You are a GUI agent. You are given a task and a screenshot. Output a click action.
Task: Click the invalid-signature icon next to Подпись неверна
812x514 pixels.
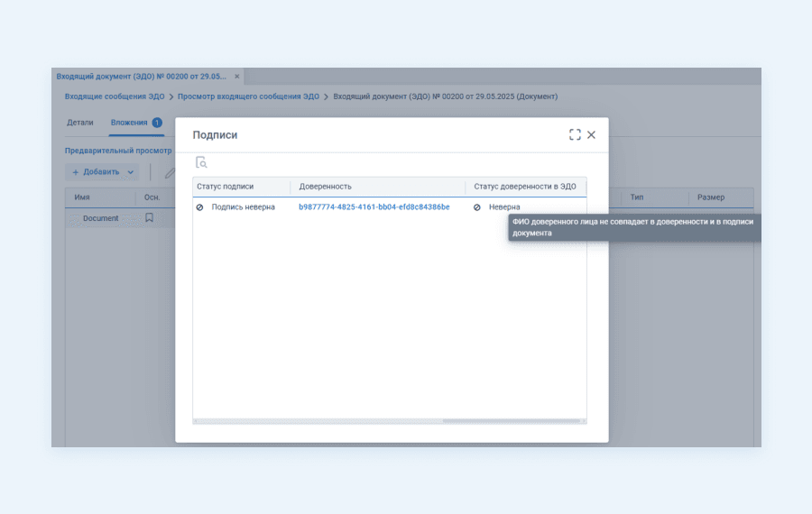point(200,207)
